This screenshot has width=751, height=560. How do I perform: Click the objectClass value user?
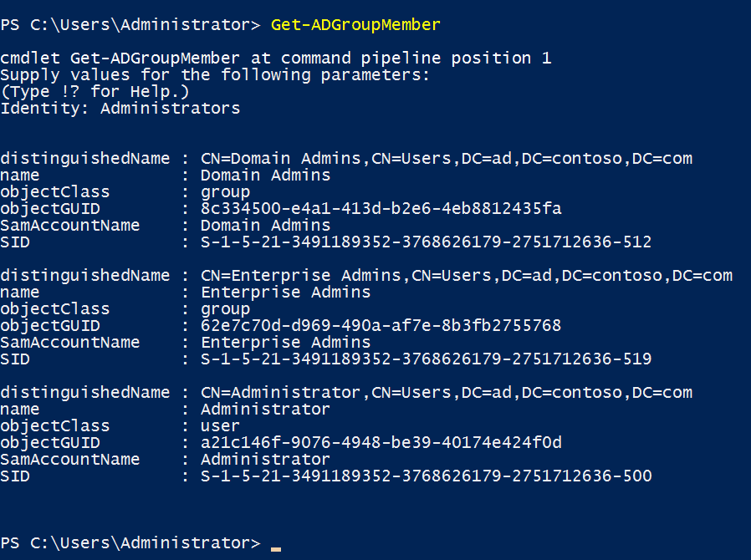click(x=220, y=426)
